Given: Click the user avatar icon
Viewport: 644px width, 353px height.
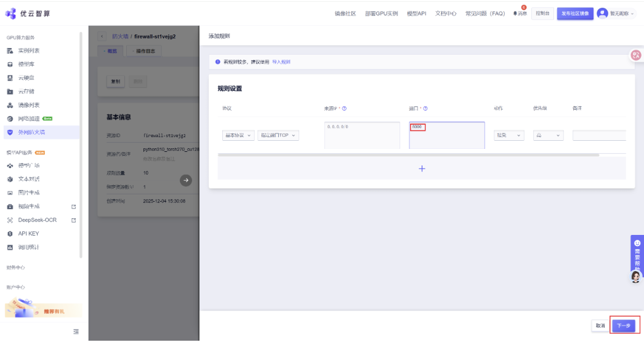Looking at the screenshot, I should tap(602, 14).
